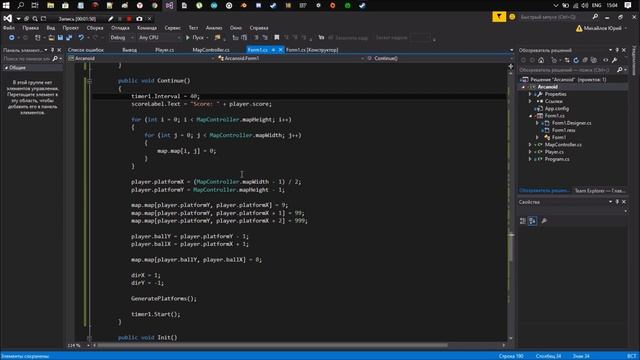Viewport: 640px width, 360px height.
Task: Click the Solution Explorer search magnifier
Action: [x=620, y=70]
